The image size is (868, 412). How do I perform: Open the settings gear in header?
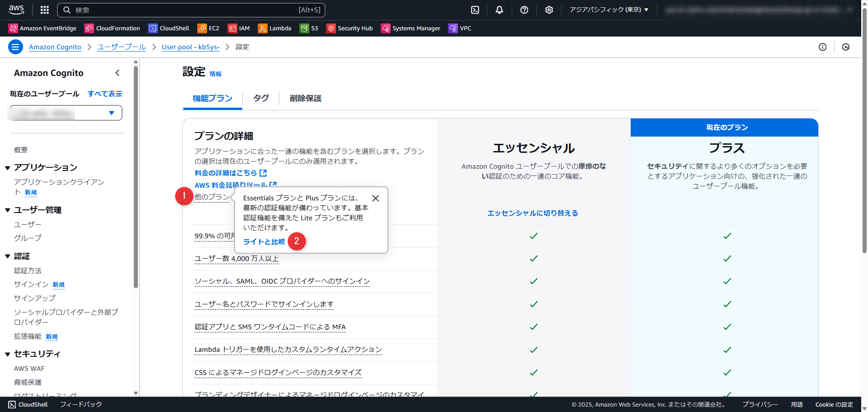pyautogui.click(x=549, y=10)
